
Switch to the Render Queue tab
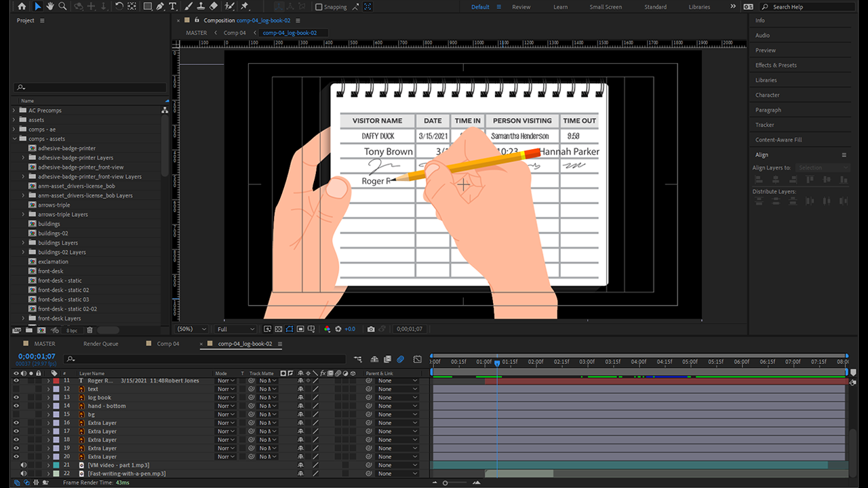[x=100, y=344]
